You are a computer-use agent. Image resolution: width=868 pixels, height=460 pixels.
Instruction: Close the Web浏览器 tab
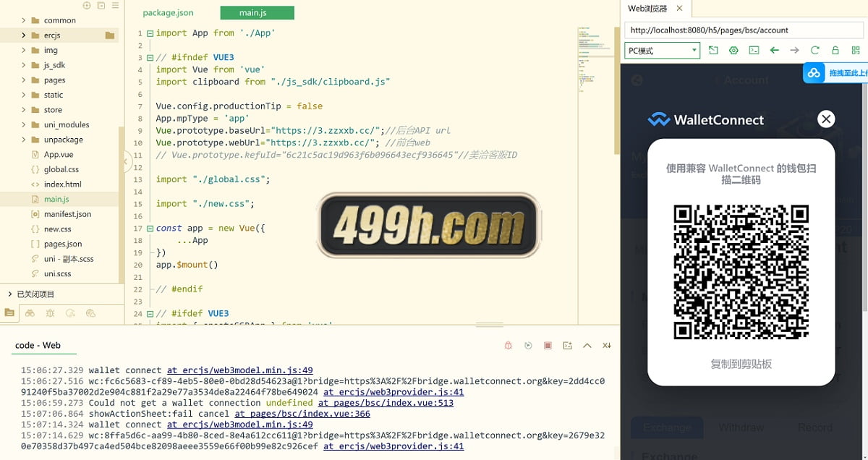pyautogui.click(x=678, y=9)
